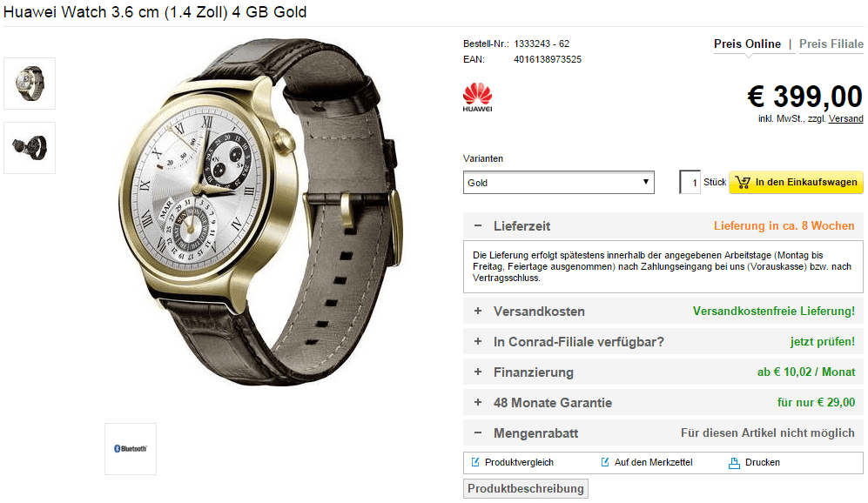The height and width of the screenshot is (503, 868).
Task: Open the Versand shipping link
Action: 845,118
